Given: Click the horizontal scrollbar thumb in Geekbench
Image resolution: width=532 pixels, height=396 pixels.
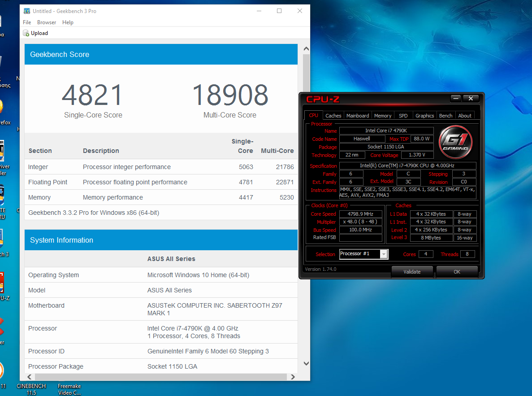Looking at the screenshot, I should coord(161,377).
